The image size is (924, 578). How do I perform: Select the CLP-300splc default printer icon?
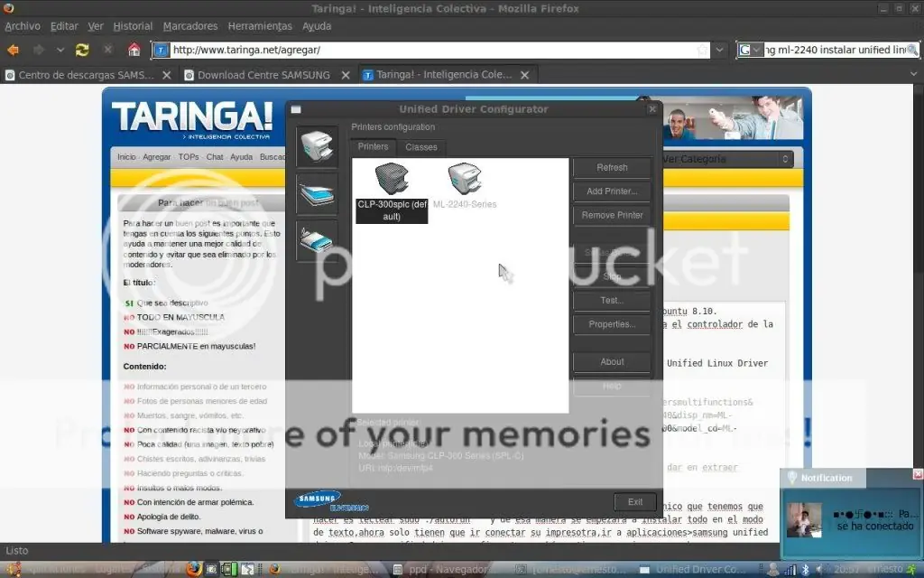tap(392, 180)
